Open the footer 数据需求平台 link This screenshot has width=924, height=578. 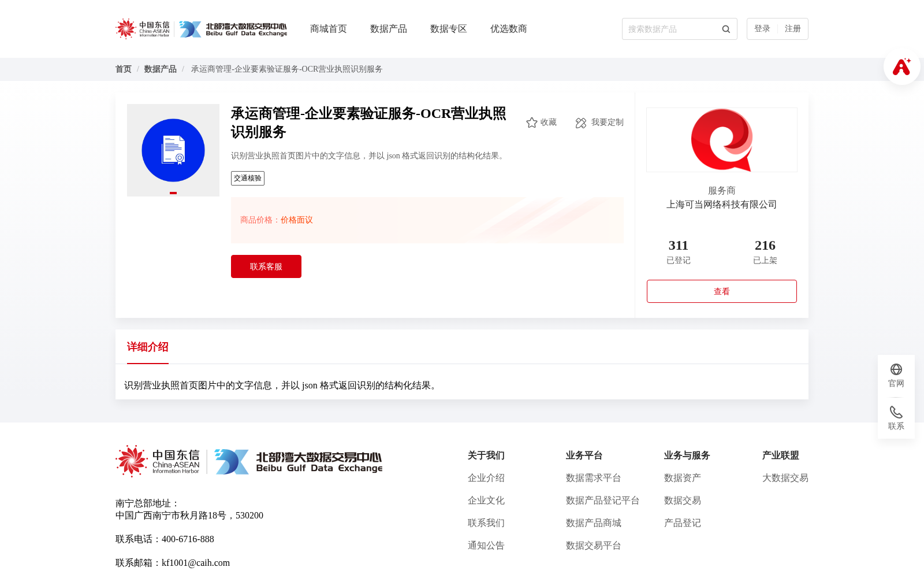click(594, 478)
